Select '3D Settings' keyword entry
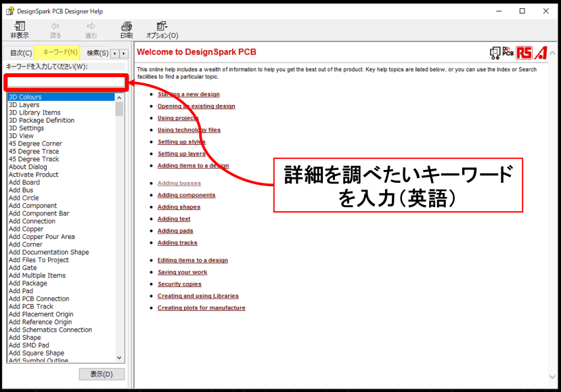This screenshot has width=561, height=392. pyautogui.click(x=26, y=128)
